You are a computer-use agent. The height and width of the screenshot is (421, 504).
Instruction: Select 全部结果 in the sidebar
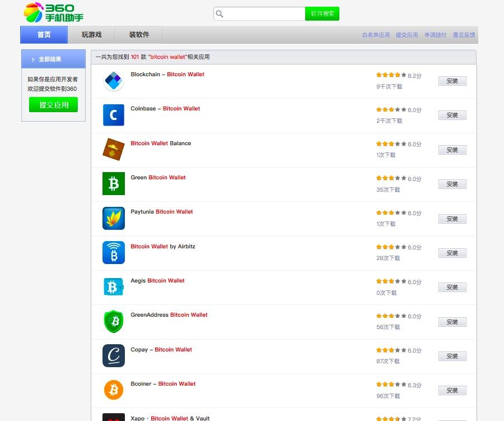tap(53, 59)
